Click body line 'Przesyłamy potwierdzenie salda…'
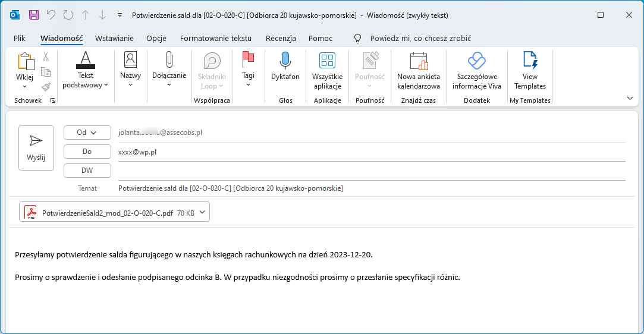 [x=194, y=254]
